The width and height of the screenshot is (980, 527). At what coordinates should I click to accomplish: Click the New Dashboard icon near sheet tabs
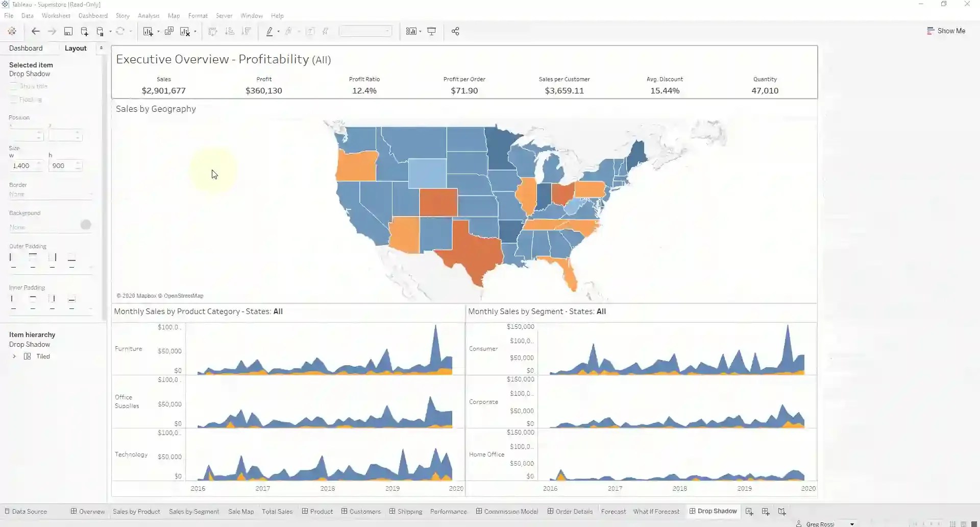coord(765,512)
